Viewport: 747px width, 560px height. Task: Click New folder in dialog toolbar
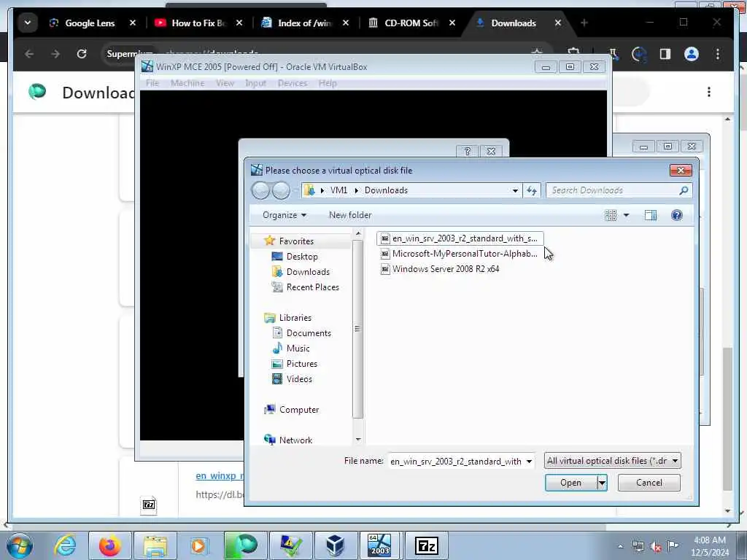pos(350,215)
